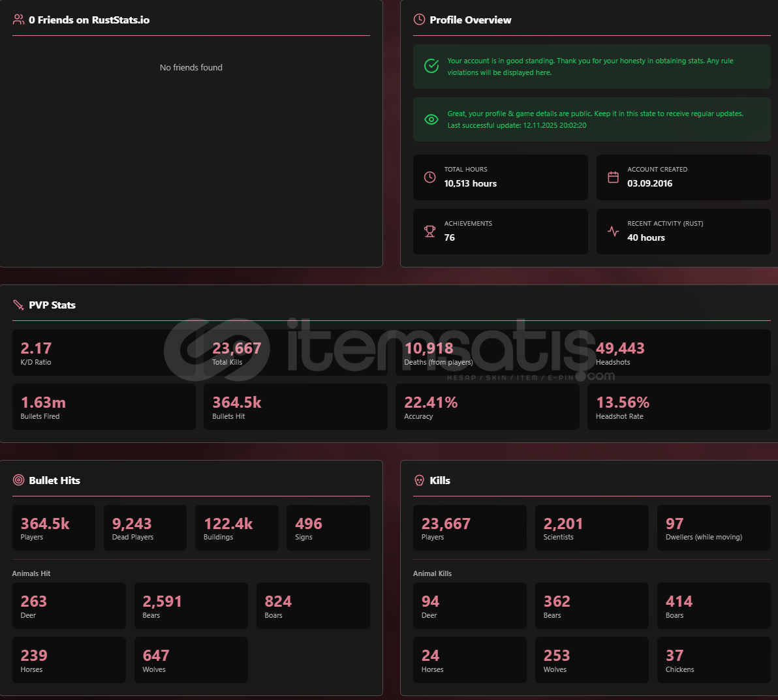Click the 94 Deer kills value
The width and height of the screenshot is (778, 700).
tap(430, 601)
